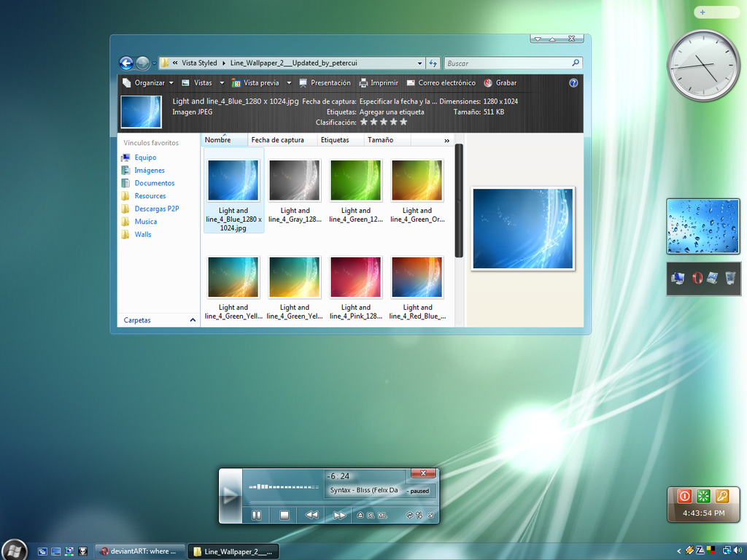Image resolution: width=747 pixels, height=560 pixels.
Task: Click the diagonal arrow icon in player
Action: pyautogui.click(x=430, y=516)
